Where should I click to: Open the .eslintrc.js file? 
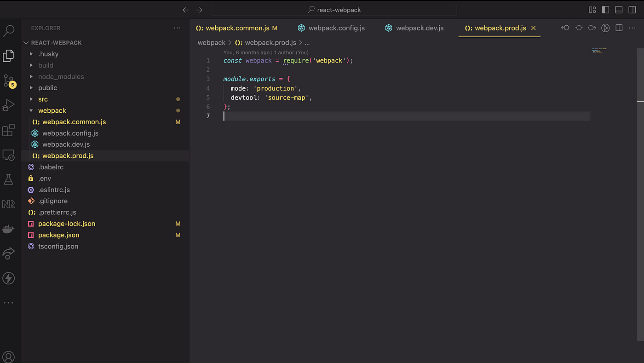105,190
